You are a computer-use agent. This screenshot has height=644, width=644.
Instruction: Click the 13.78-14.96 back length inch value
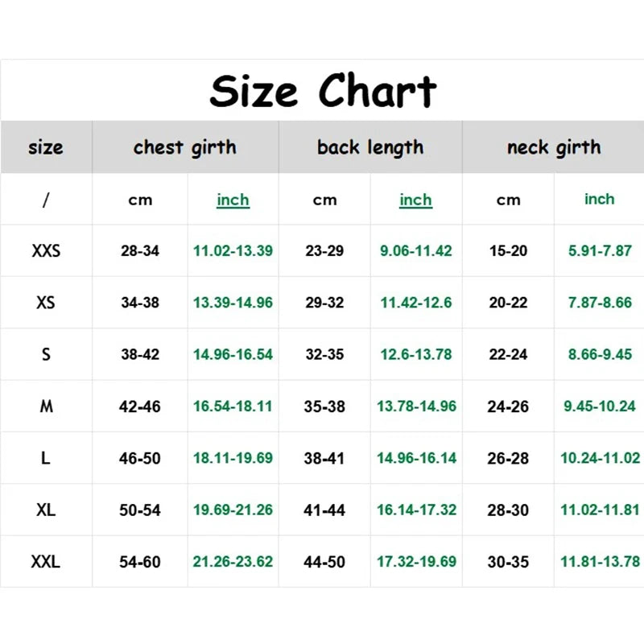pyautogui.click(x=416, y=407)
